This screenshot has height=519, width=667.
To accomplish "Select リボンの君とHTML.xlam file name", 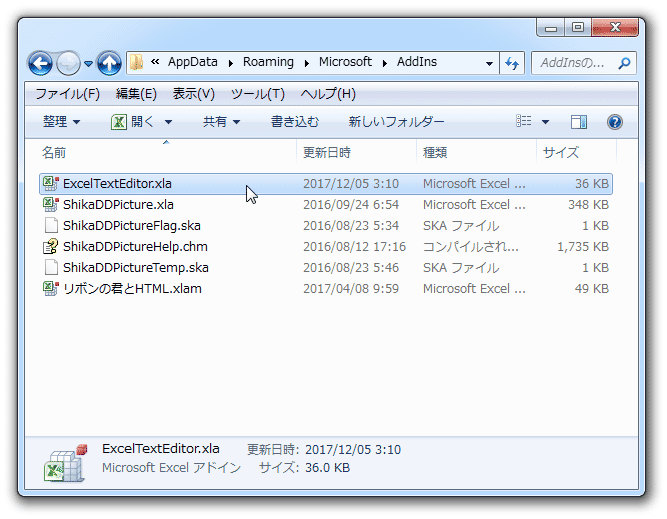I will [132, 289].
